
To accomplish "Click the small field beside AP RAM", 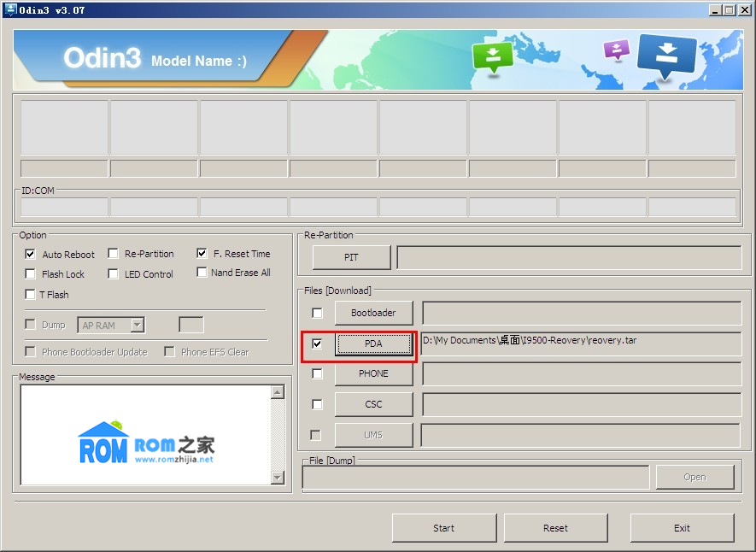I will 191,325.
